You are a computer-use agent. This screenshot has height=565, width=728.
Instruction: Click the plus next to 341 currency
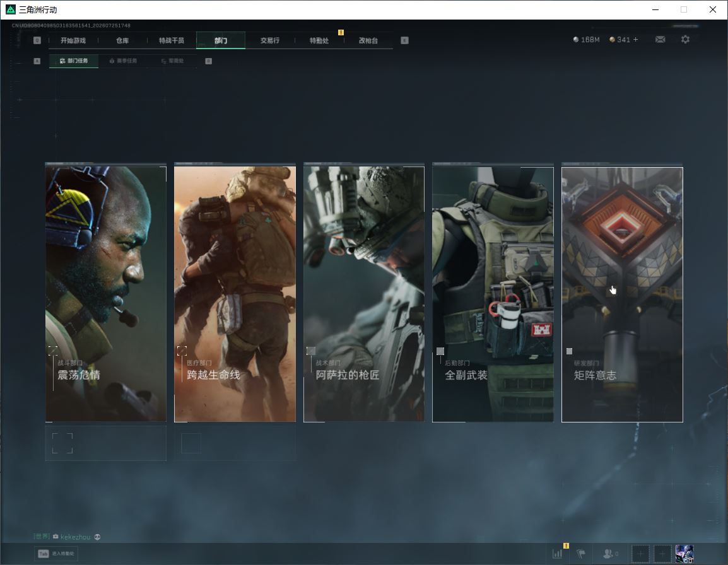(x=636, y=40)
